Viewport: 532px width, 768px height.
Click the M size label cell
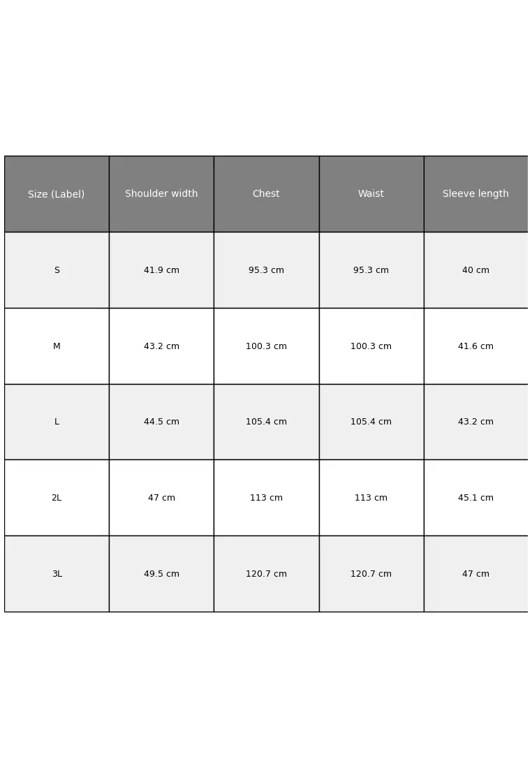(x=57, y=346)
